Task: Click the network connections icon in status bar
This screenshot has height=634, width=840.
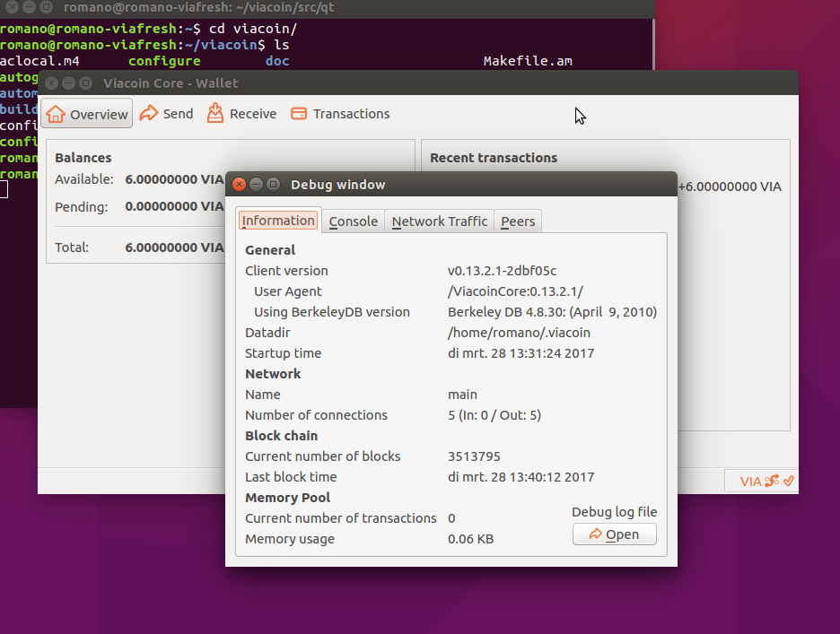Action: point(772,481)
